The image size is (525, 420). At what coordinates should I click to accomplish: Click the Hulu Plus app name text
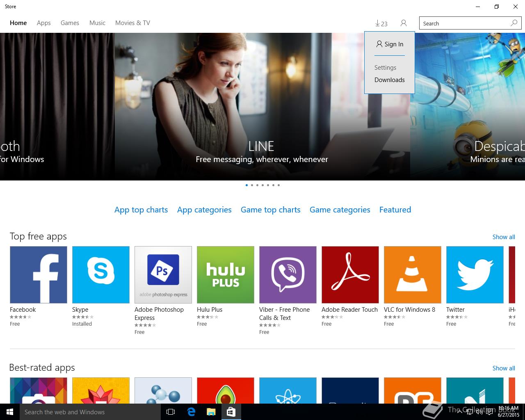[x=210, y=310]
